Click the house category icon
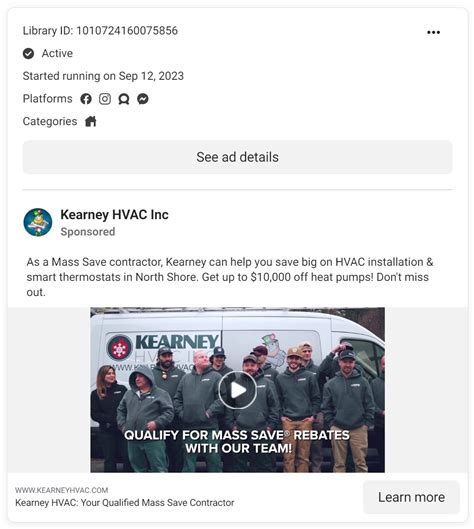474x529 pixels. [x=90, y=121]
